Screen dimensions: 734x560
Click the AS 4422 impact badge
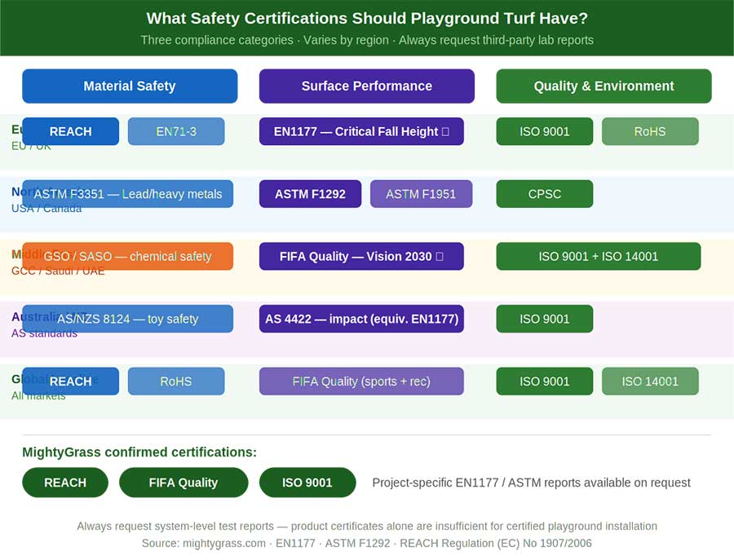pos(361,319)
